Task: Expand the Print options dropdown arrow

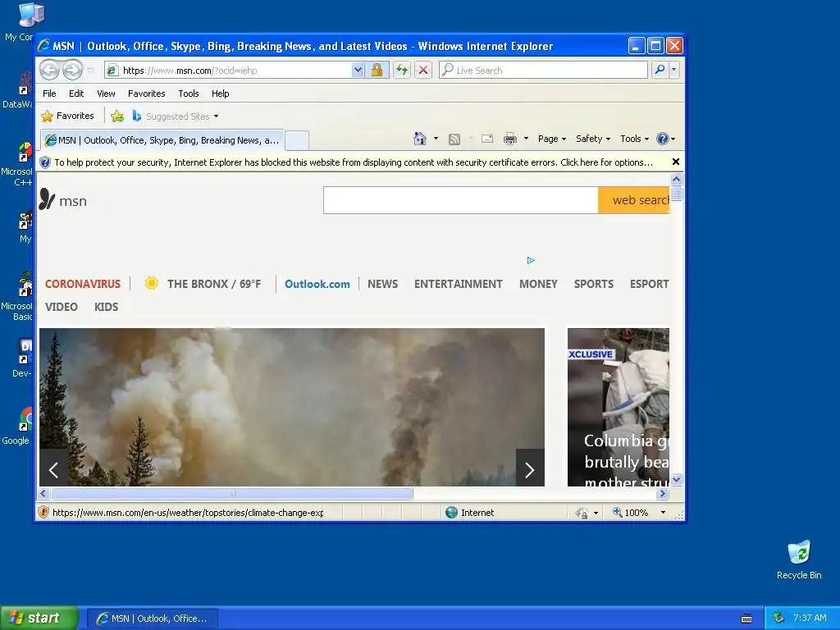Action: [526, 139]
